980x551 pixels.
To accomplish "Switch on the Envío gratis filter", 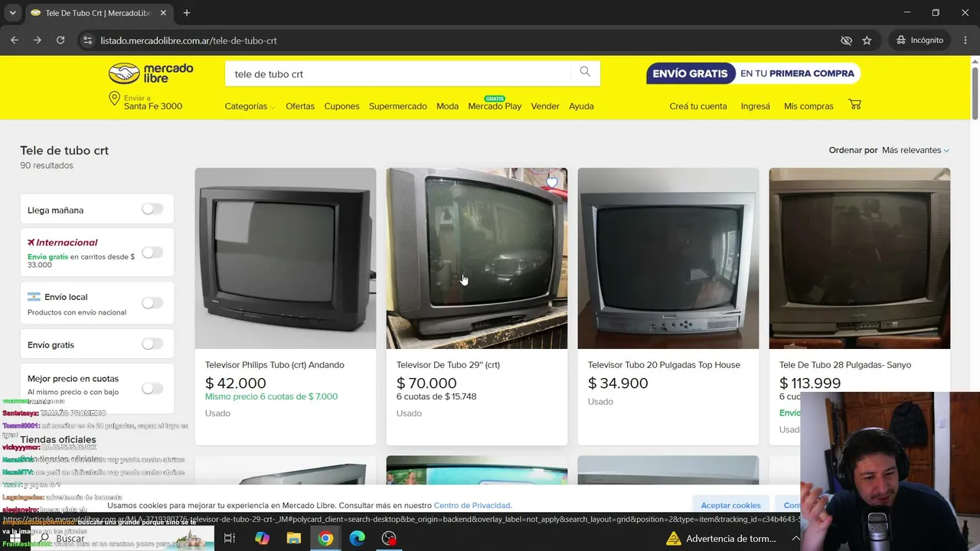I will (x=152, y=344).
